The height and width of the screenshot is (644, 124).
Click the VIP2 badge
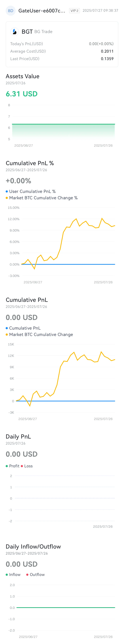click(74, 11)
